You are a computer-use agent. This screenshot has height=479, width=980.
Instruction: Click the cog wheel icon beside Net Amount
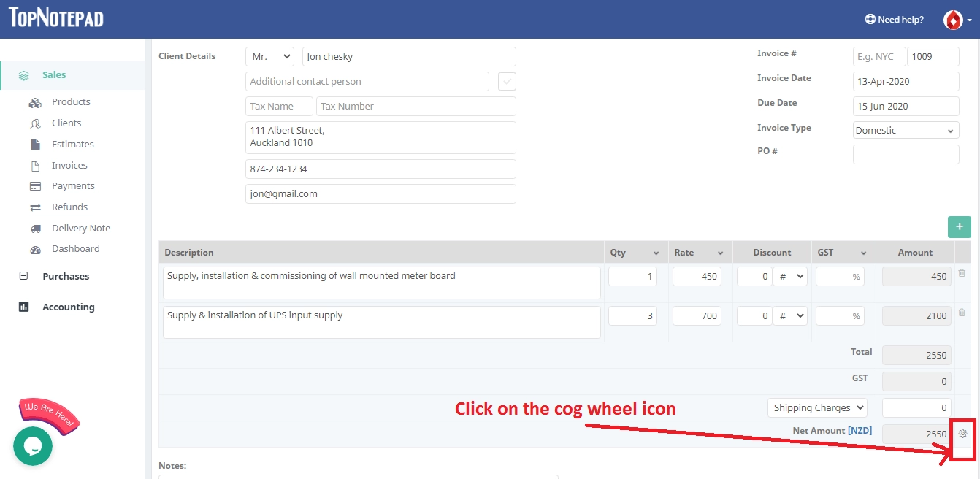tap(962, 434)
